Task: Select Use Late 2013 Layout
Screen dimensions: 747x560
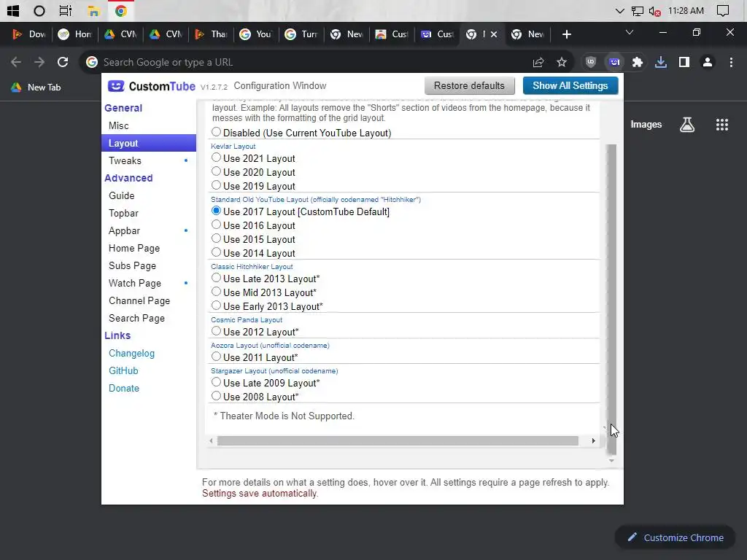Action: (216, 278)
